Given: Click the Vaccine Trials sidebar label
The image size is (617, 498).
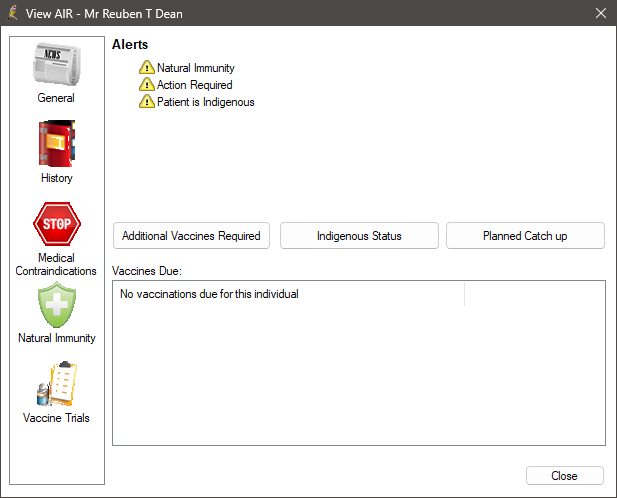Looking at the screenshot, I should click(56, 418).
